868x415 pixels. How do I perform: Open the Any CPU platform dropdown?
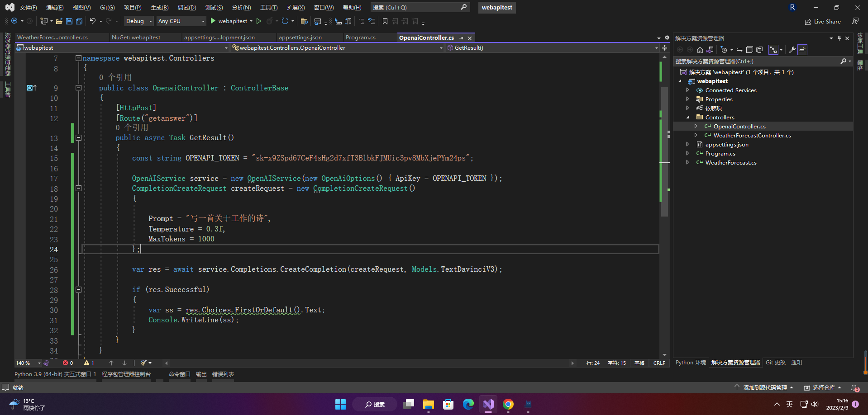point(181,21)
